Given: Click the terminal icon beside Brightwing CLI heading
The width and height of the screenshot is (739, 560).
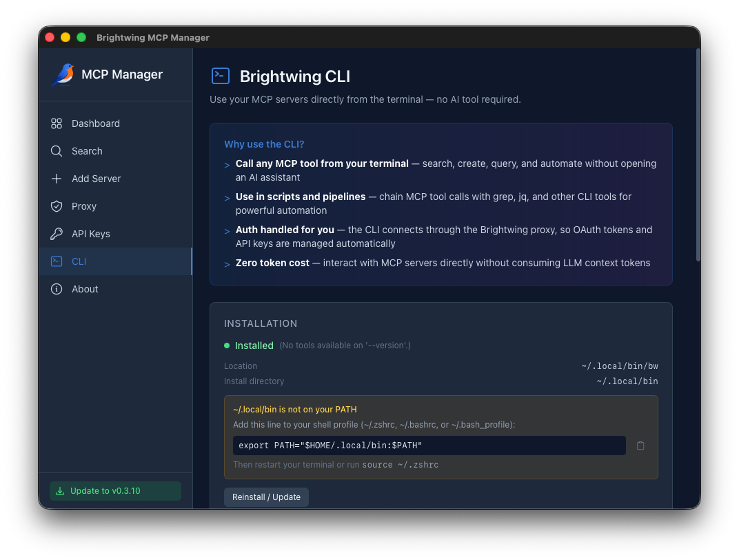Looking at the screenshot, I should tap(221, 76).
